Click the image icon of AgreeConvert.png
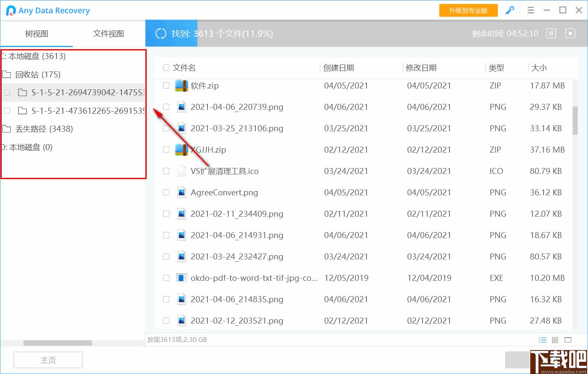Screen dimensions: 588x374 [x=181, y=192]
